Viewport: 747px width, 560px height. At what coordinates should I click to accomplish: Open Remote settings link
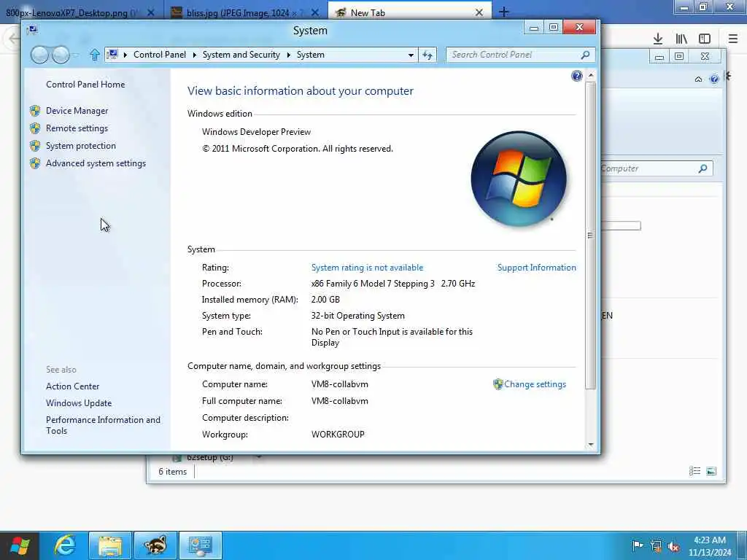click(x=77, y=128)
